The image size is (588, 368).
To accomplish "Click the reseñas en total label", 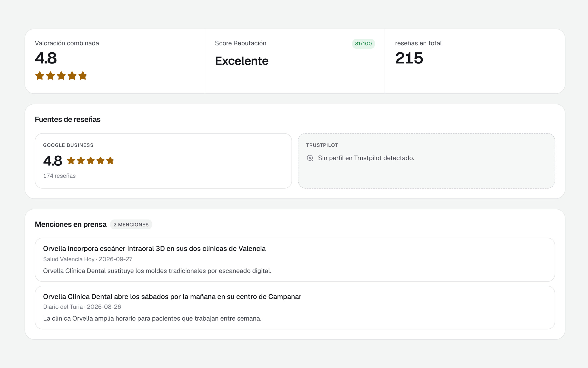I will click(x=418, y=43).
